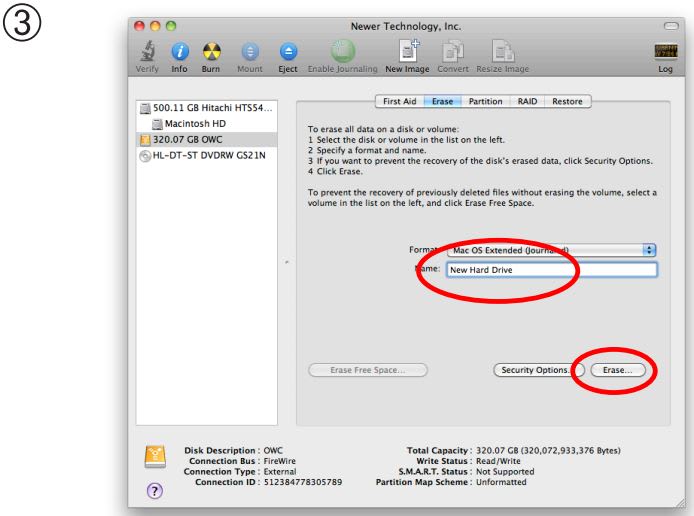Switch to the Erase tab
The image size is (694, 516).
coord(443,101)
